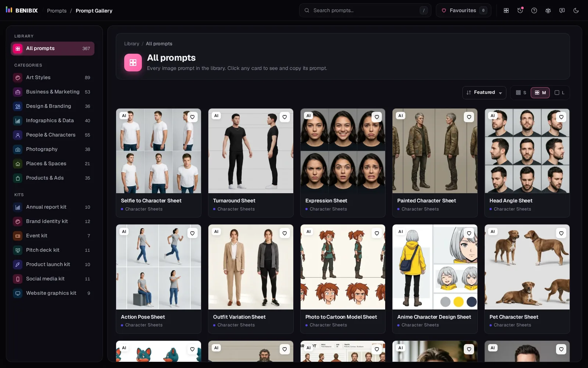Open the Head Angle Sheet thumbnail
Screen dimensions: 588x368
(x=527, y=151)
